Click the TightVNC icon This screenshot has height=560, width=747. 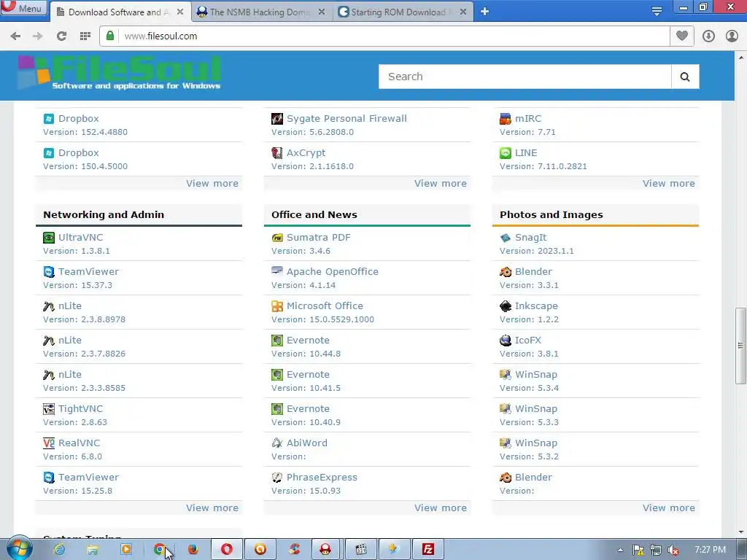(49, 409)
